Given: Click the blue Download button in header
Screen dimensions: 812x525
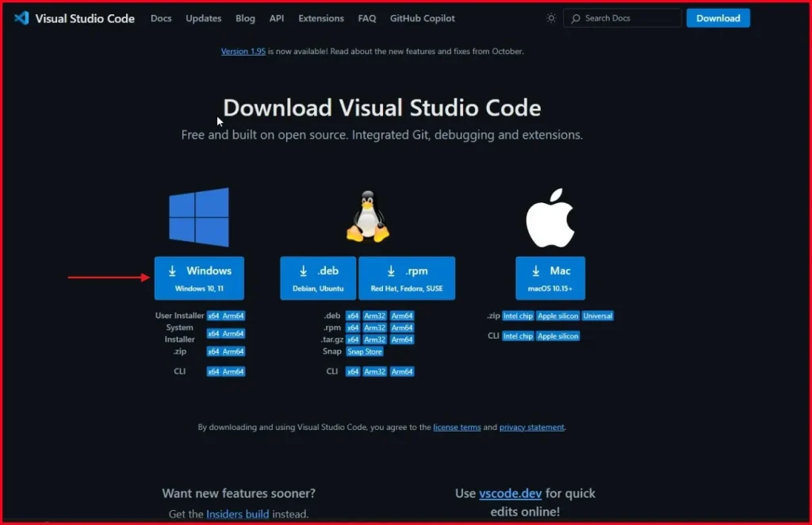Looking at the screenshot, I should (x=718, y=18).
